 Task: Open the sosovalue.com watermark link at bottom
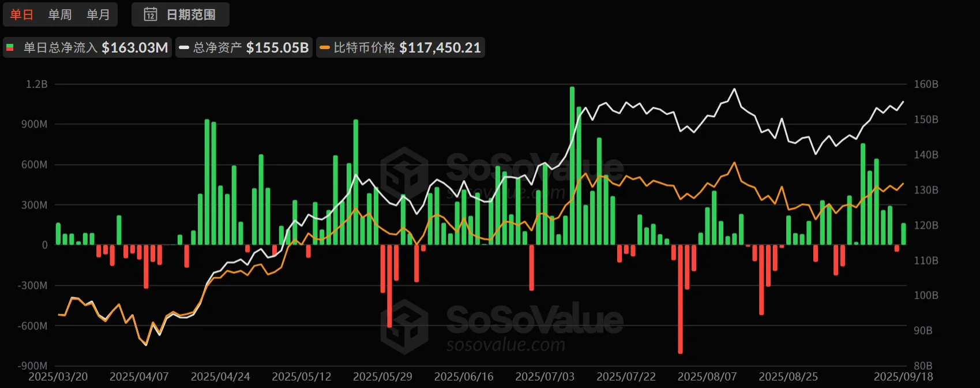point(505,345)
